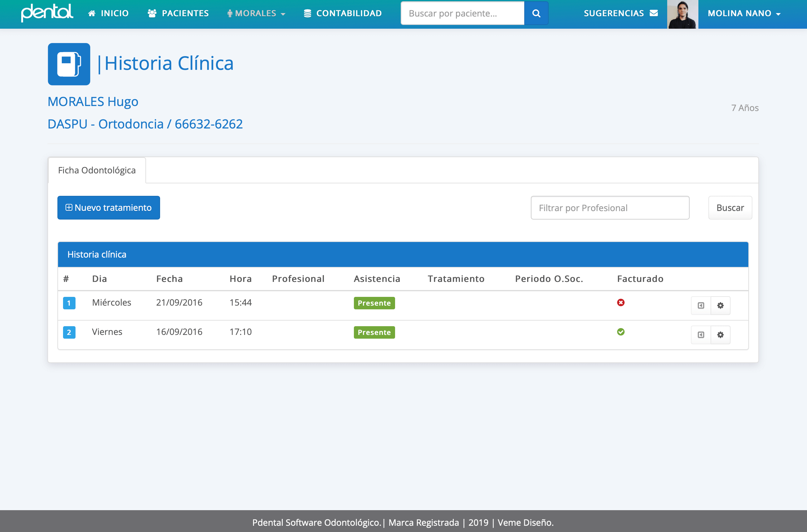The height and width of the screenshot is (532, 807).
Task: Click red not-invoiced icon for 21/09/2016
Action: pos(621,302)
